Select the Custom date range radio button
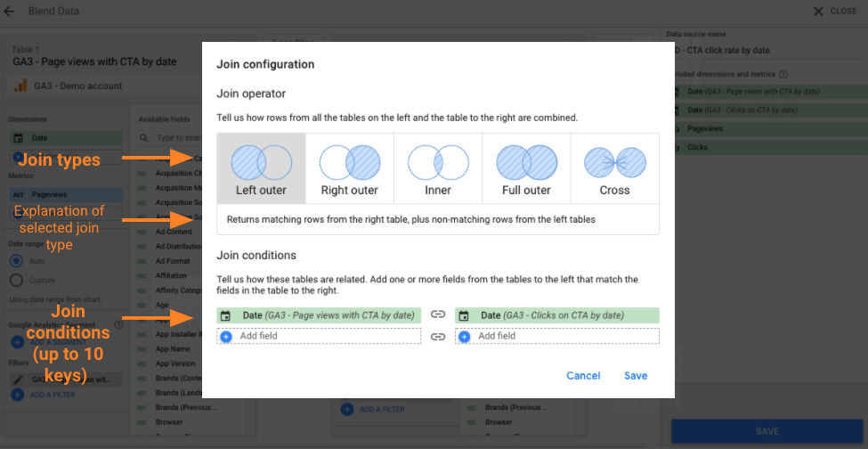The image size is (868, 449). point(17,280)
